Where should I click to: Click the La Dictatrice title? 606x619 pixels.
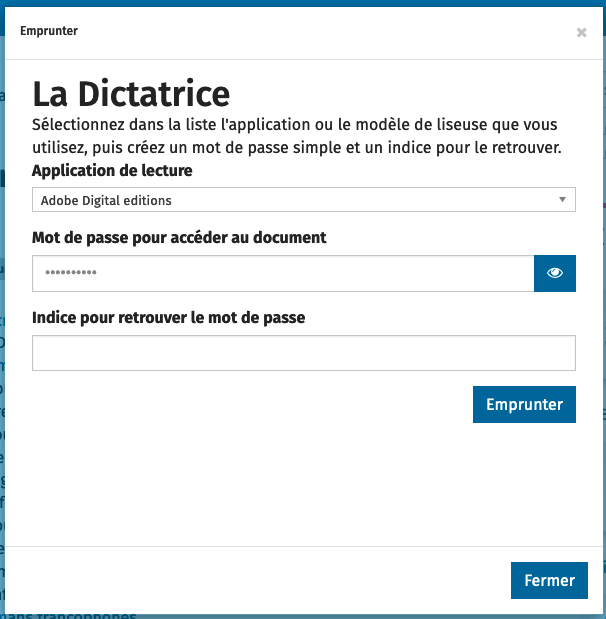(131, 94)
